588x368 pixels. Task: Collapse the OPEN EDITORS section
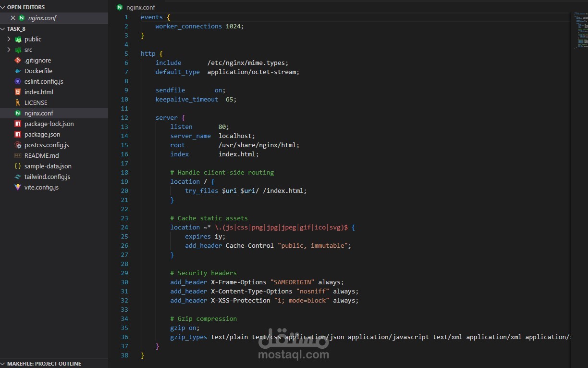point(3,7)
